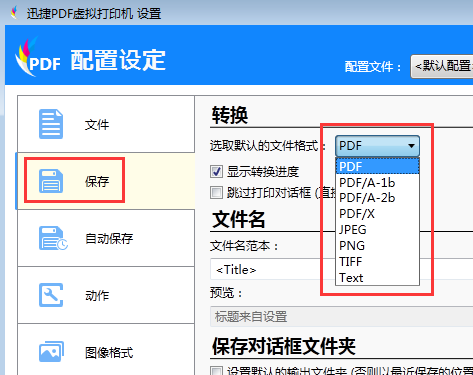Click the 转换 section heading
The height and width of the screenshot is (375, 473).
click(x=230, y=115)
